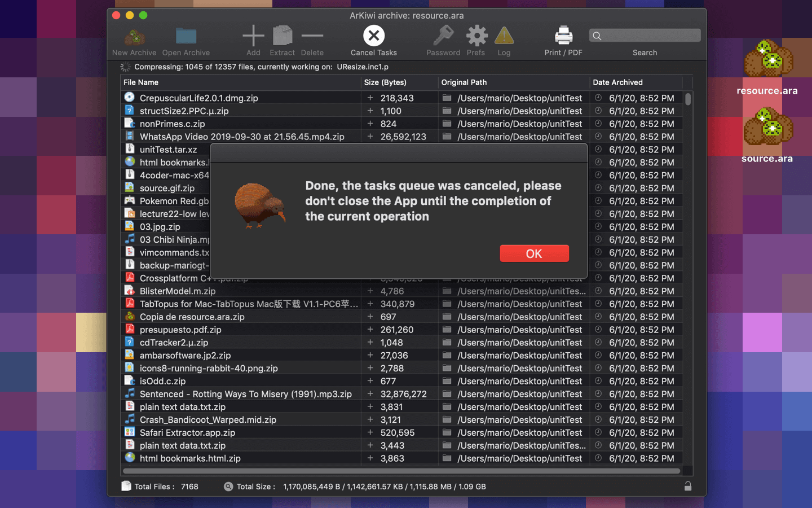Image resolution: width=812 pixels, height=508 pixels.
Task: Open the Log warning icon
Action: 504,36
